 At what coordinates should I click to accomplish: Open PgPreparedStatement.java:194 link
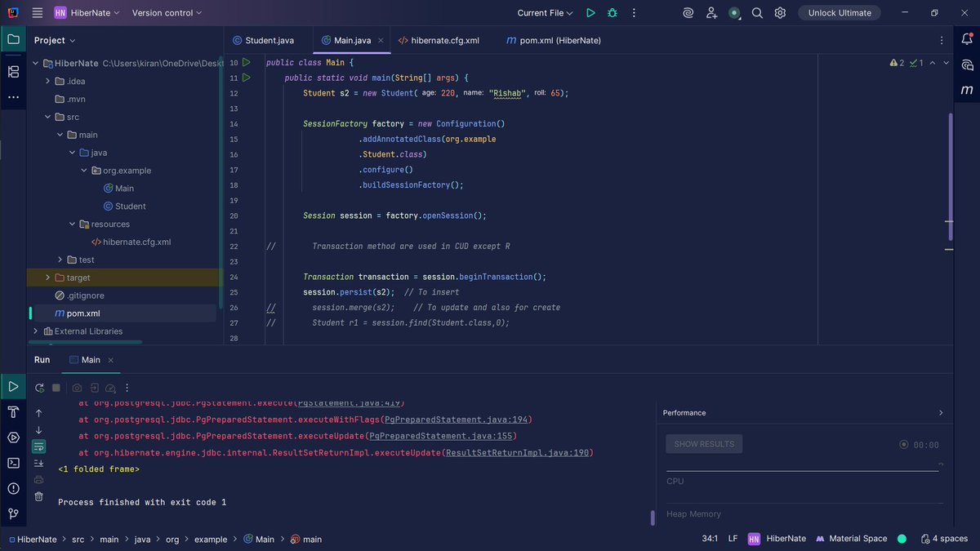(457, 420)
